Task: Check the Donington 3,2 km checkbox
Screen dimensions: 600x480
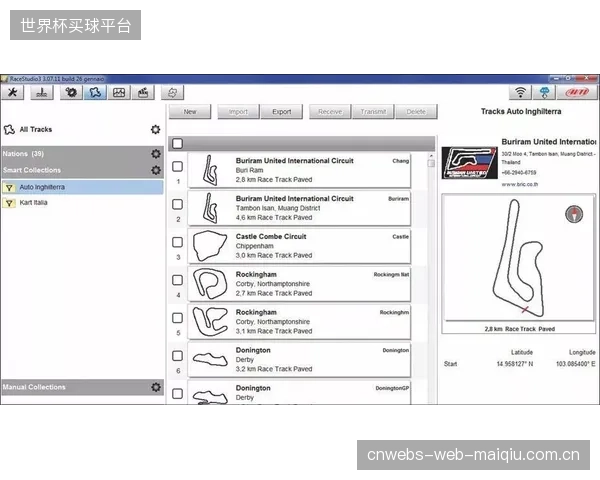Action: tap(178, 356)
